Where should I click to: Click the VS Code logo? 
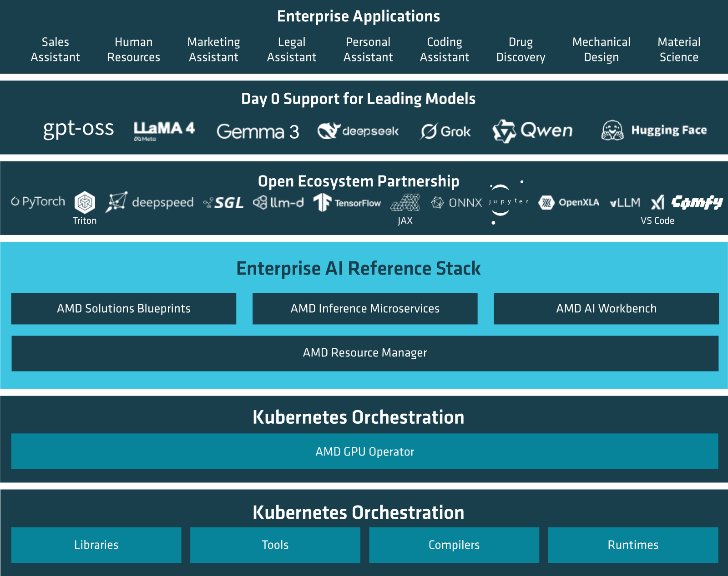[657, 202]
